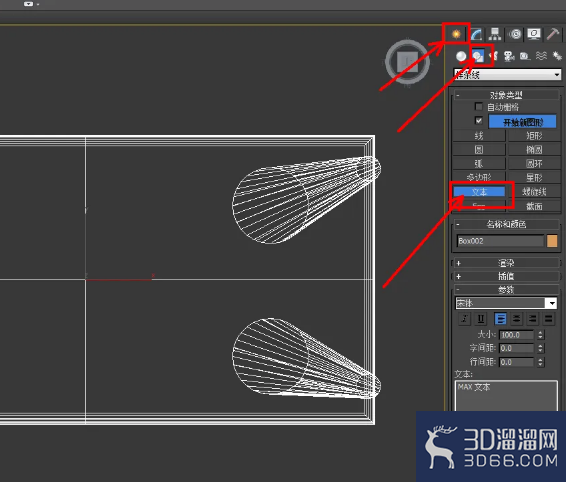Click the 开始新图形 button
This screenshot has width=566, height=482.
pos(522,122)
